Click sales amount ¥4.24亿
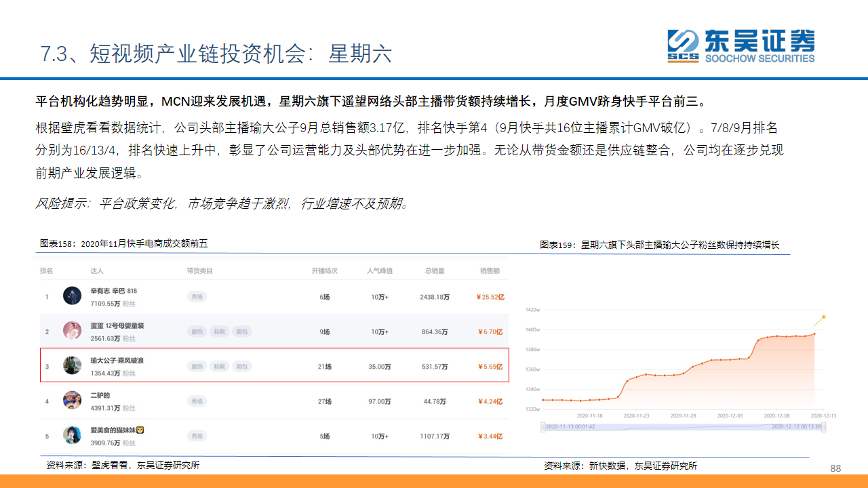This screenshot has height=488, width=868. [490, 401]
